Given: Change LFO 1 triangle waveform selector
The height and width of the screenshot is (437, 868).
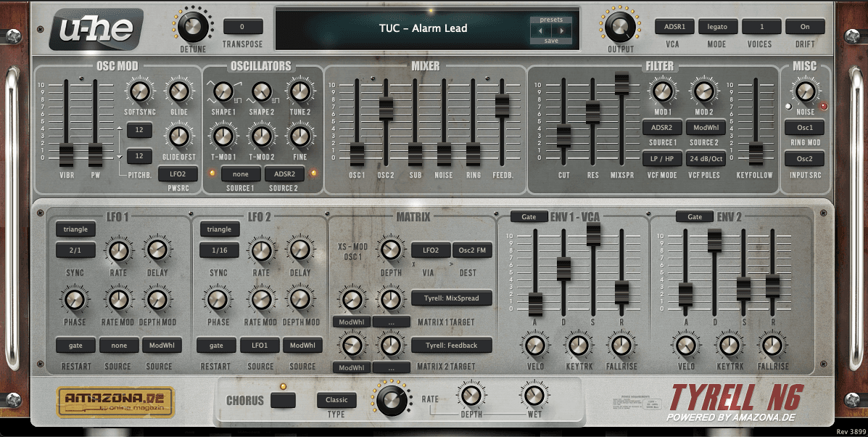Looking at the screenshot, I should tap(75, 229).
